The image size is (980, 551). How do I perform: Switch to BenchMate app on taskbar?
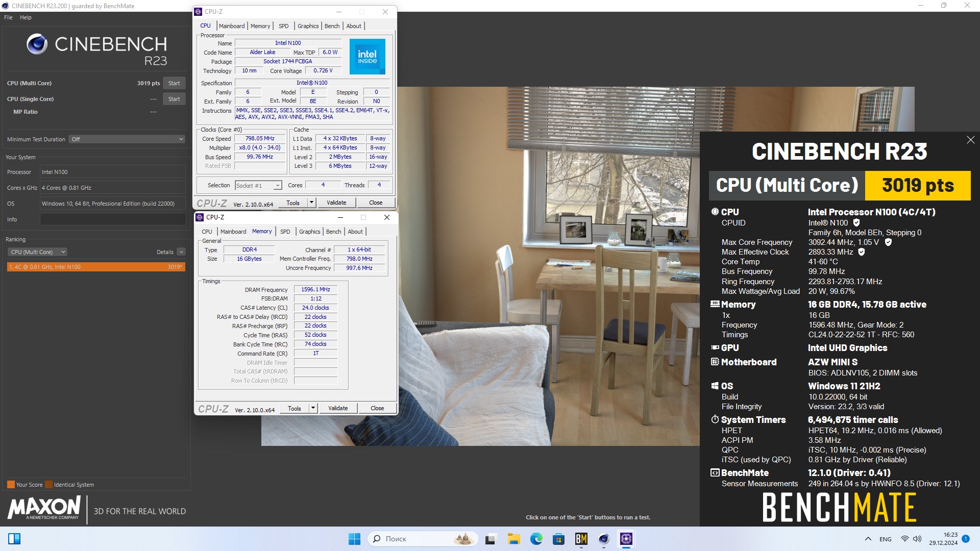click(581, 539)
